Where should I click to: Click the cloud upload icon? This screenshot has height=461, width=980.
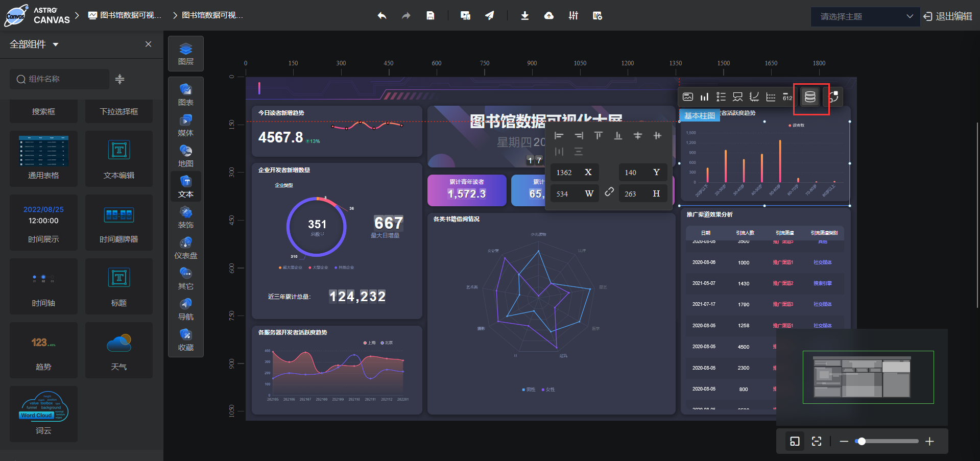tap(549, 16)
